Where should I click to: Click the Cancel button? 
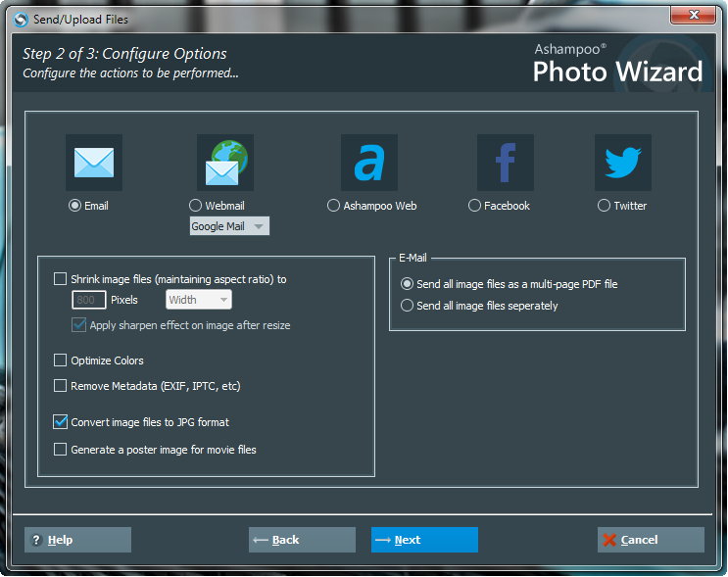click(651, 540)
